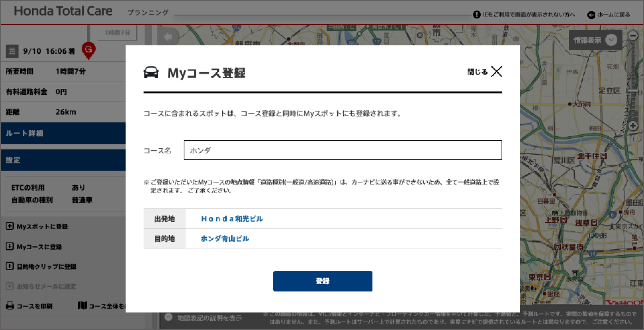Click the コース名 text field
Screen dimensions: 644x330
click(x=342, y=150)
